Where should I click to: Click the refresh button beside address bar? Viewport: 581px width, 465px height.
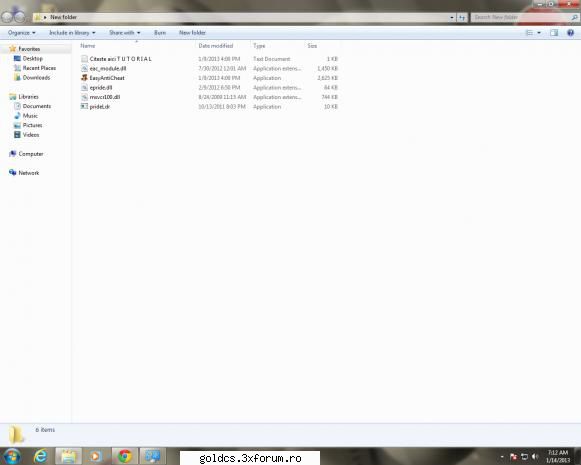coord(462,17)
